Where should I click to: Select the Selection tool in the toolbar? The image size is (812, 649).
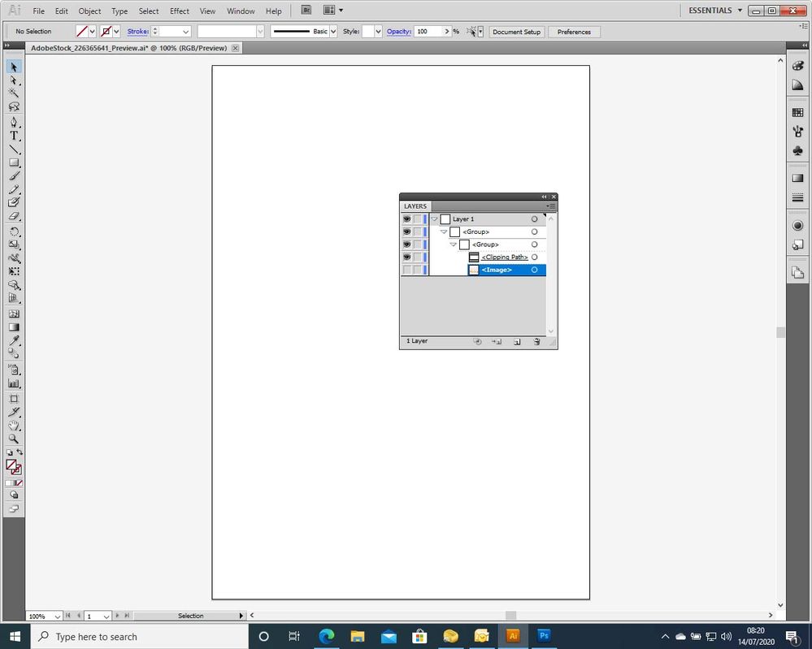coord(13,67)
